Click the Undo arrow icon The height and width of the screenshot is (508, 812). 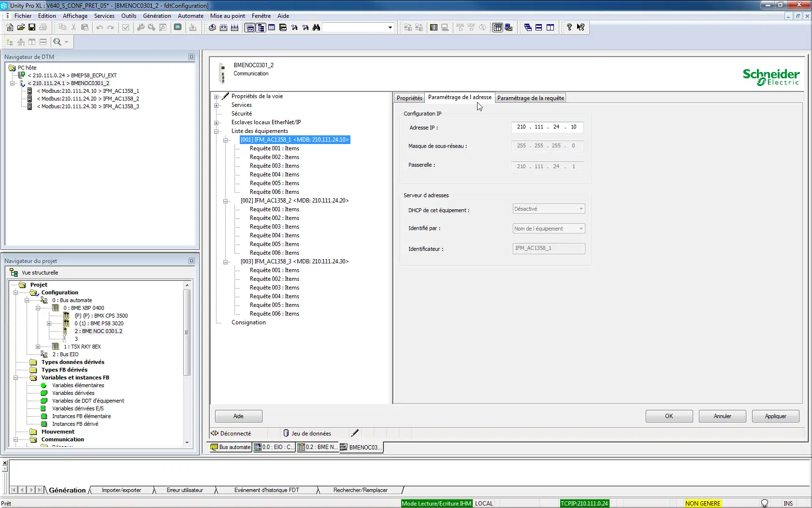pyautogui.click(x=100, y=28)
